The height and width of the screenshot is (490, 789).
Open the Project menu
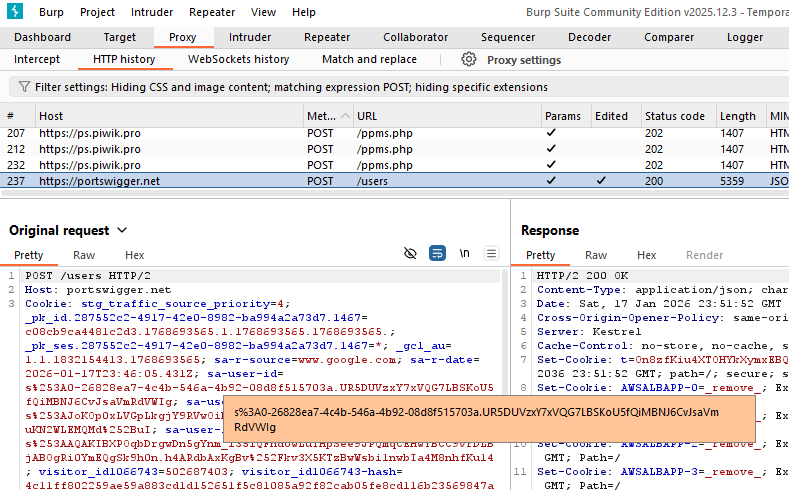97,12
